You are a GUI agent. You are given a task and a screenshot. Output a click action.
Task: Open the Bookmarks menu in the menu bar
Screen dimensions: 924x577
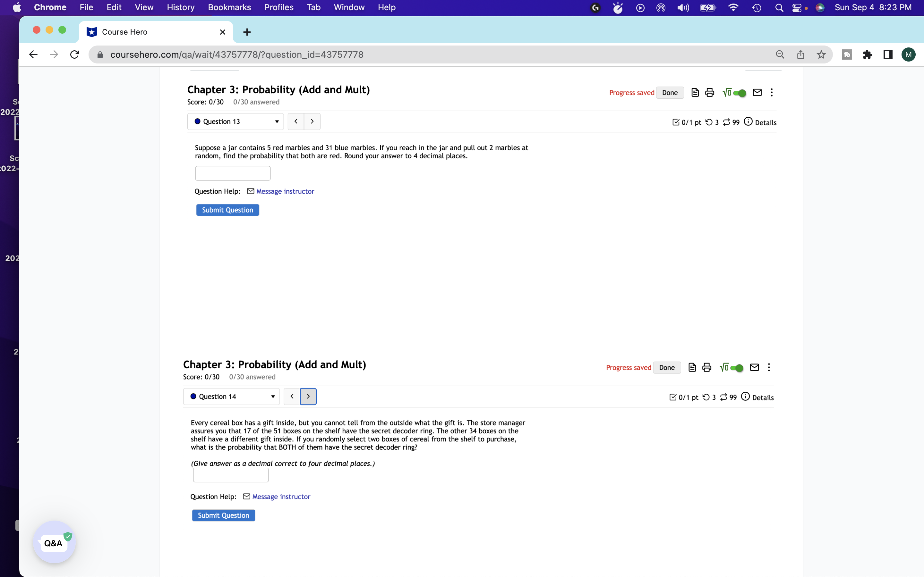pos(229,7)
